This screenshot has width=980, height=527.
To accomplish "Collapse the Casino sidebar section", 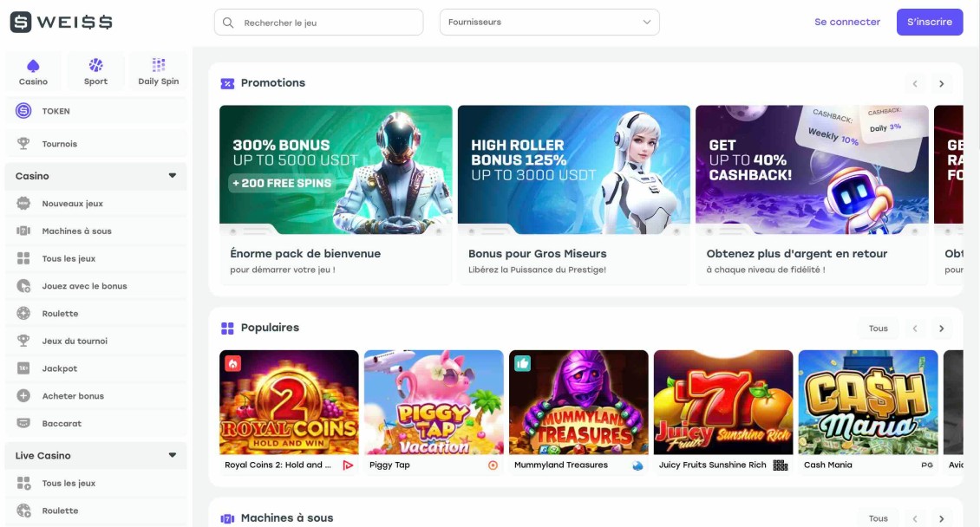I will tap(172, 175).
